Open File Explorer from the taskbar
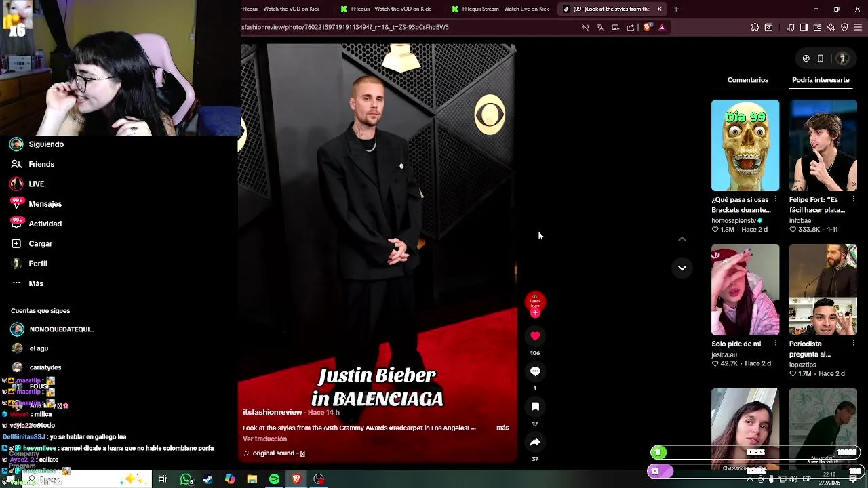Image resolution: width=868 pixels, height=488 pixels. click(x=252, y=479)
